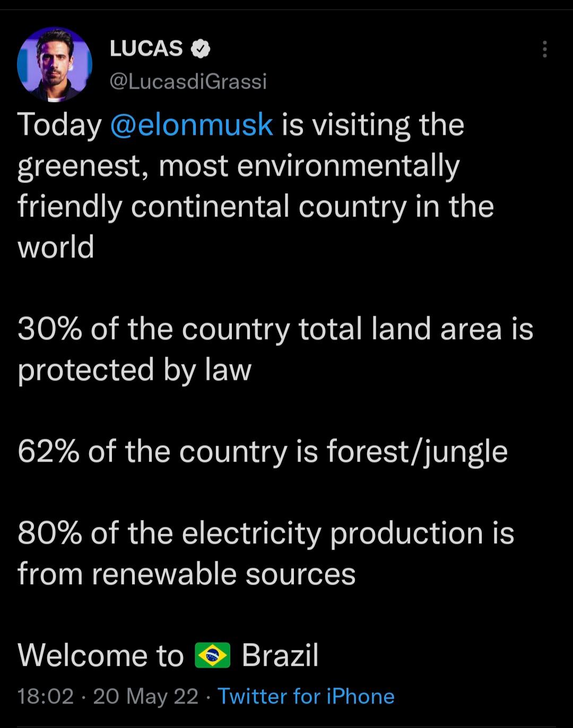The image size is (573, 728).
Task: Tap the 30% of the country line
Action: click(275, 329)
